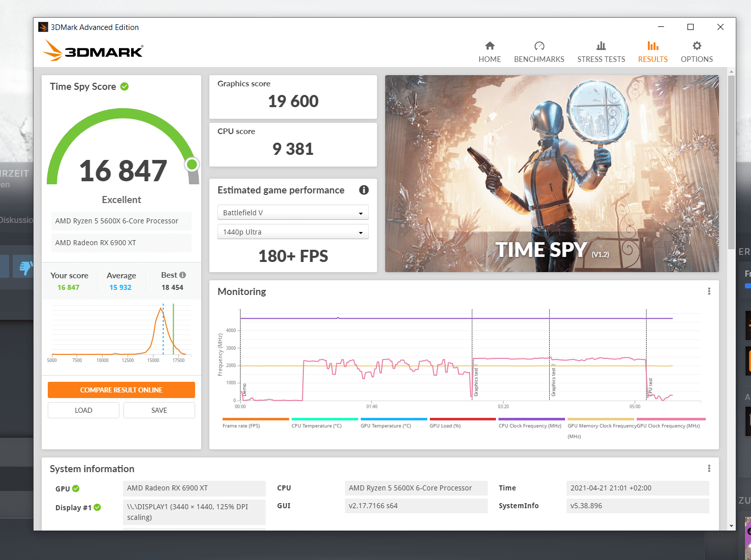751x560 pixels.
Task: Click the Time Spy Score validation checkmark
Action: pyautogui.click(x=124, y=87)
